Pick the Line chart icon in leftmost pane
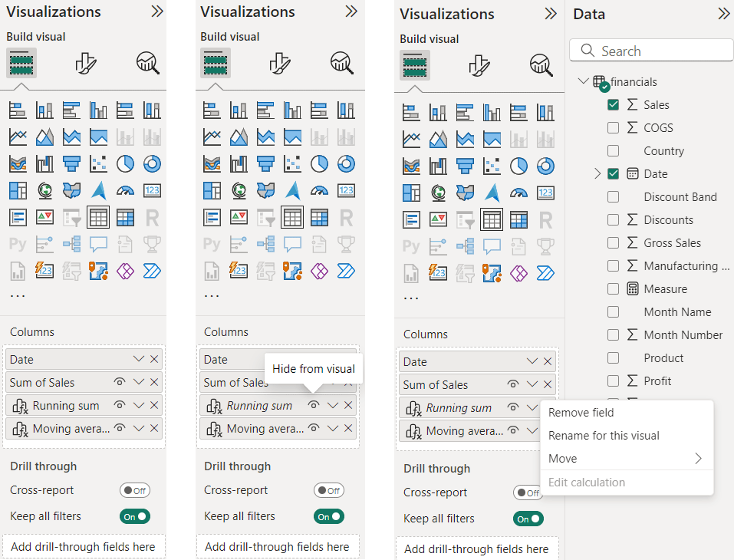 18,137
